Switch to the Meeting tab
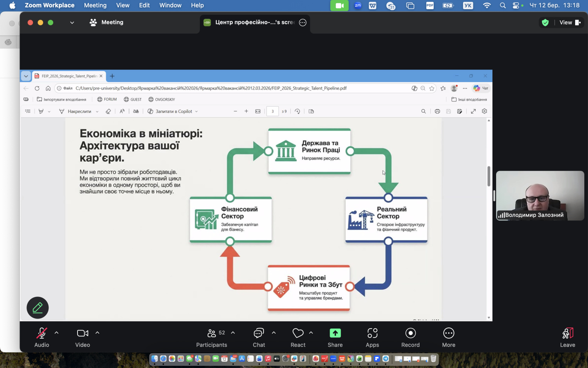The image size is (588, 368). (107, 22)
